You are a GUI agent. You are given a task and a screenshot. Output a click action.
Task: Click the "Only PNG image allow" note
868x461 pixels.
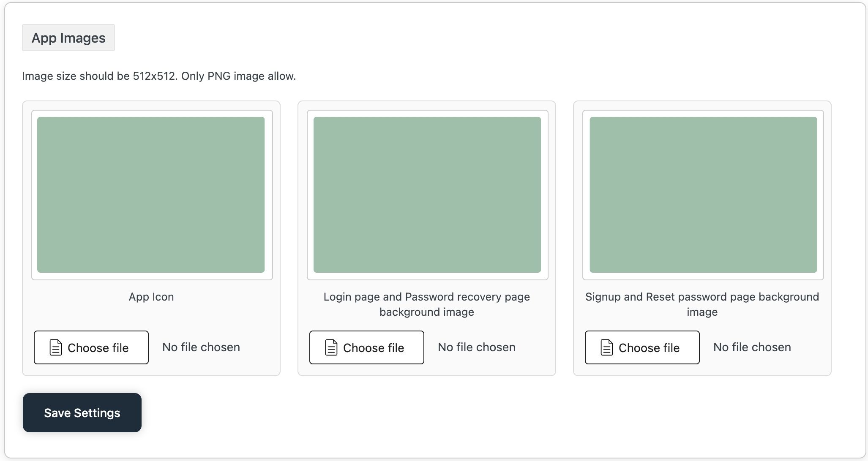(x=238, y=76)
